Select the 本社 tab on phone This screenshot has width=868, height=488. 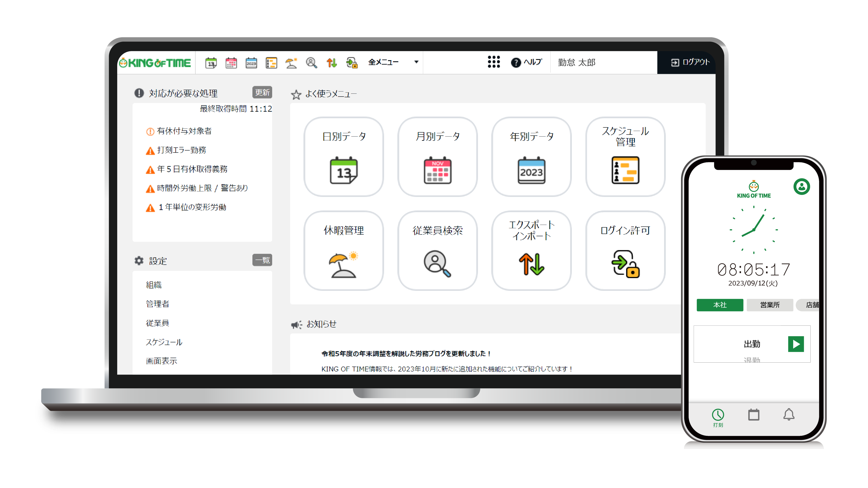(720, 305)
